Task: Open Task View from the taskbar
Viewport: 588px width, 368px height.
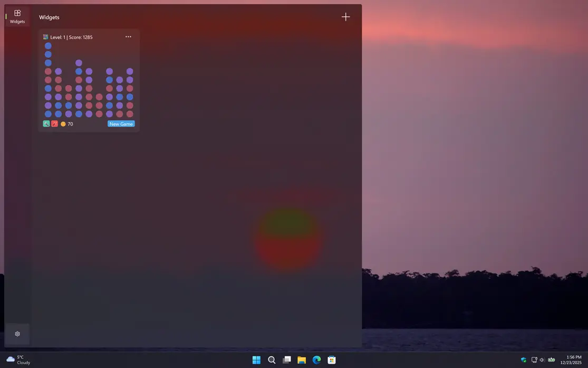Action: click(x=286, y=360)
